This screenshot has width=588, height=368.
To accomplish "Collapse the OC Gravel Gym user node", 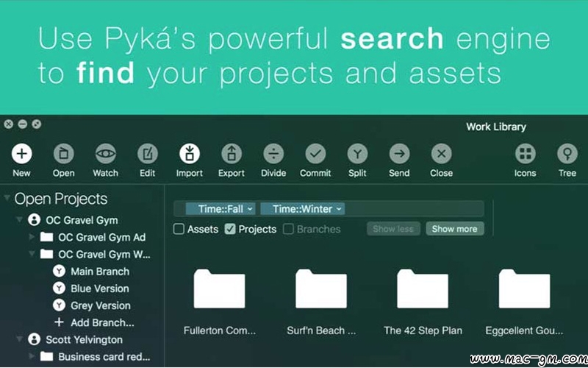I will tap(20, 219).
